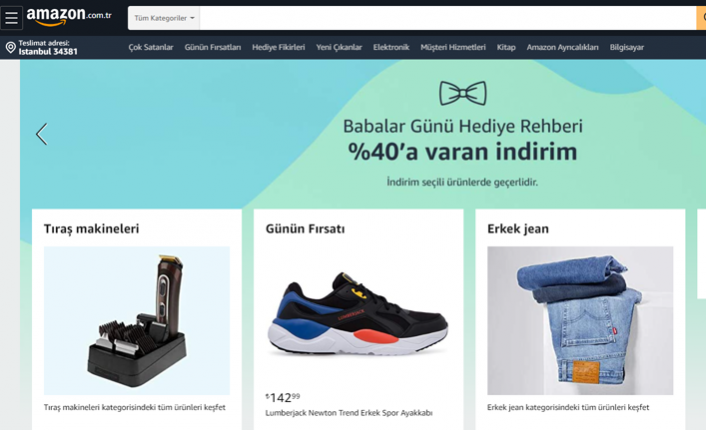Click the Lumberjack sneaker image
706x430 pixels.
(358, 315)
